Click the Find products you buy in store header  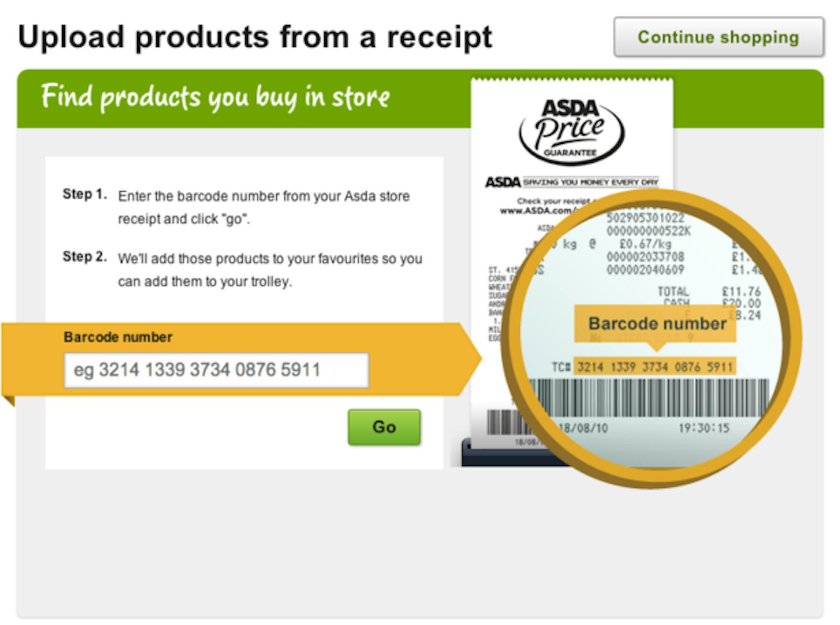tap(216, 97)
